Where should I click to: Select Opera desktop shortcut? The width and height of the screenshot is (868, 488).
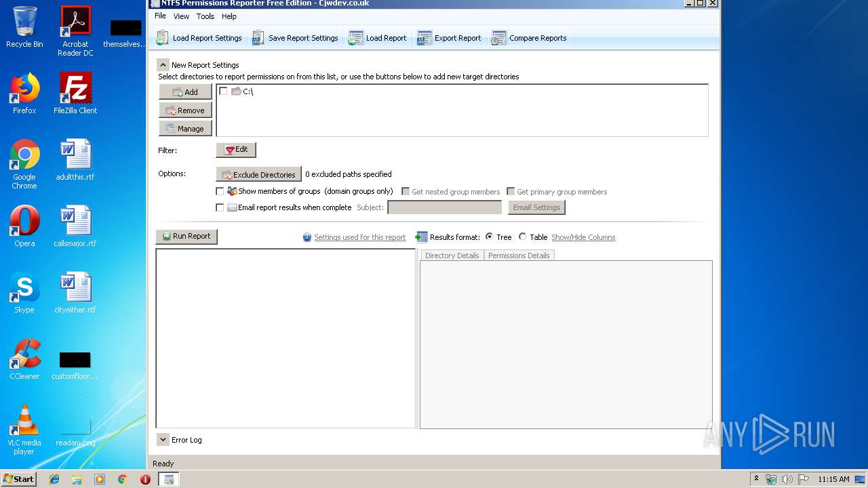pyautogui.click(x=24, y=226)
